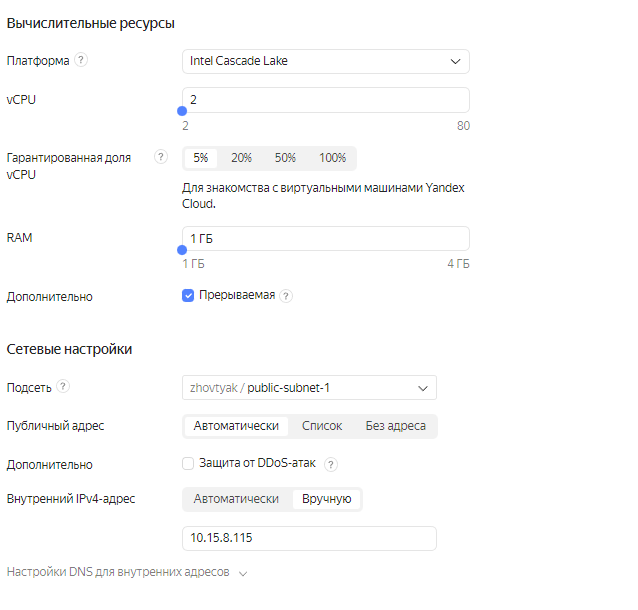The height and width of the screenshot is (610, 638).
Task: Select 5% guaranteed vCPU share
Action: [x=201, y=158]
